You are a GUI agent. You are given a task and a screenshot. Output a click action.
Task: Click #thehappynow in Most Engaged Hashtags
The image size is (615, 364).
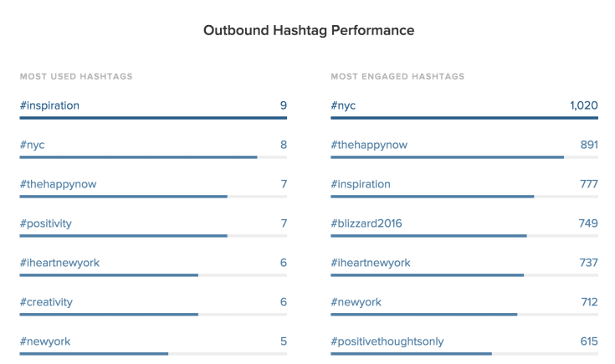pos(369,145)
